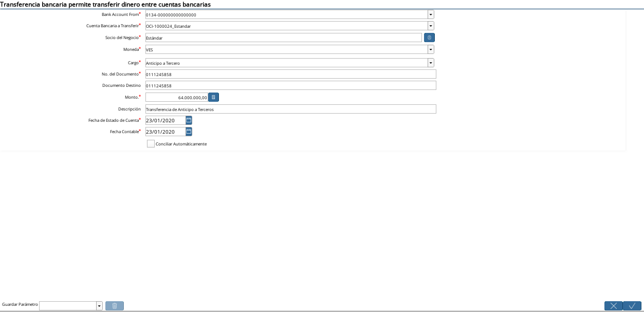Viewport: 644px width, 312px height.
Task: Open Guardar Parámetro combo box arrow
Action: [x=99, y=306]
